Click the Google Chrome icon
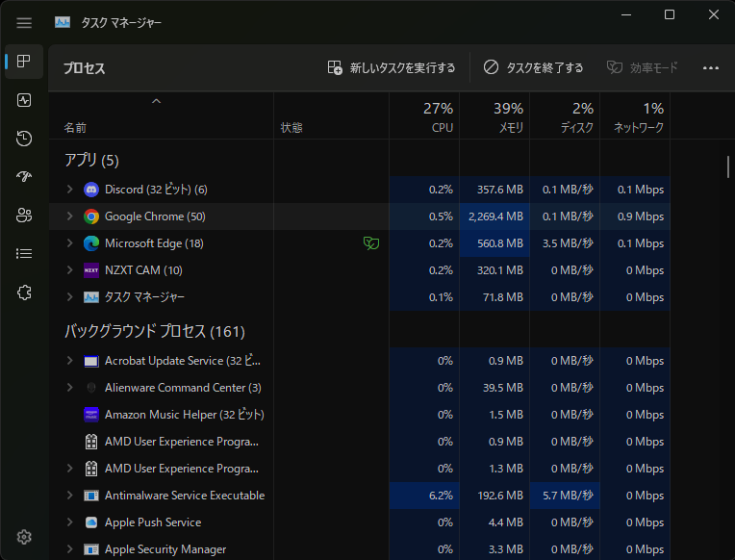 [x=91, y=216]
